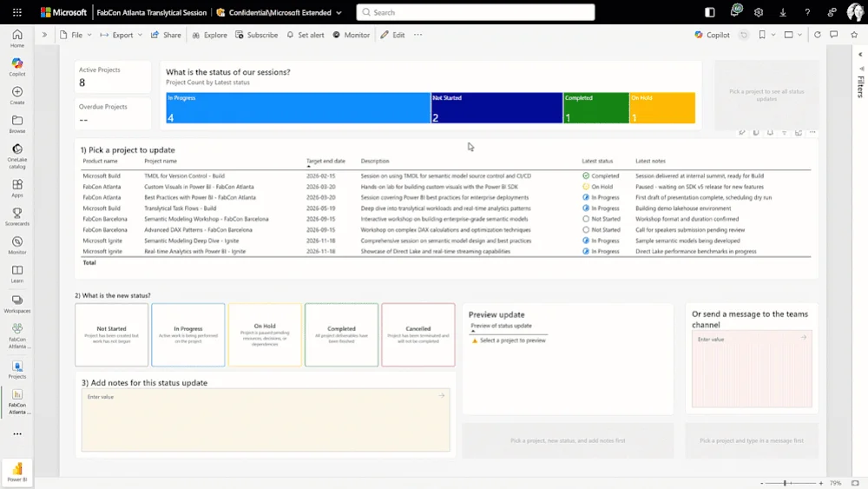Refresh visuals using the refresh icon
Screen dimensions: 868x489
click(x=817, y=35)
